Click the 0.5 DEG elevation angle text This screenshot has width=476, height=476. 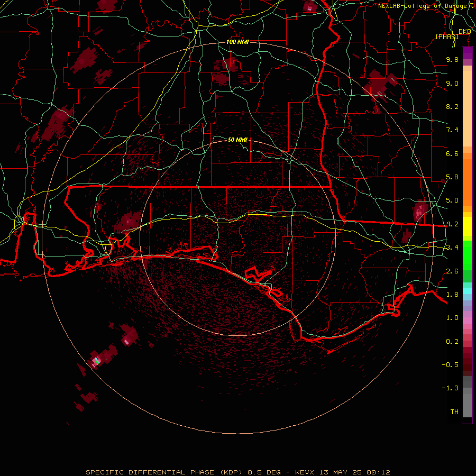[x=264, y=472]
